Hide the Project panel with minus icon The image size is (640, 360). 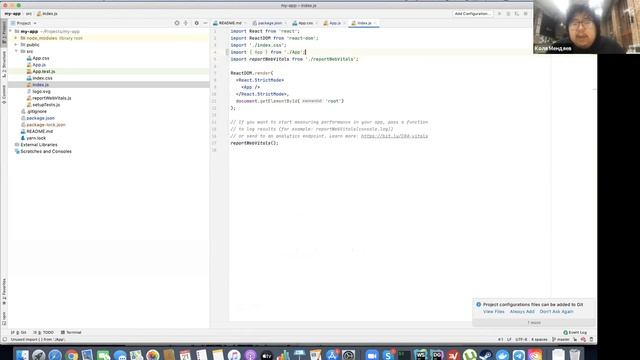pos(205,23)
